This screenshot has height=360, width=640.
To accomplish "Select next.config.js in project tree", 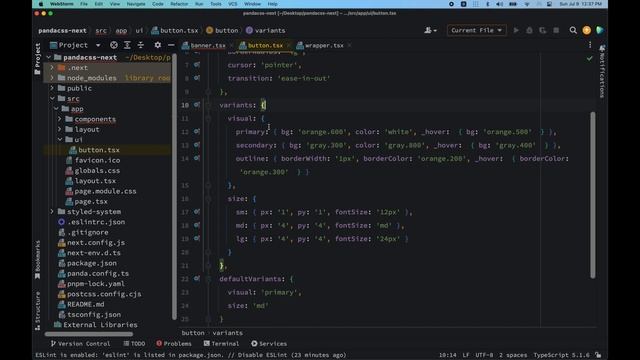I will click(x=96, y=242).
